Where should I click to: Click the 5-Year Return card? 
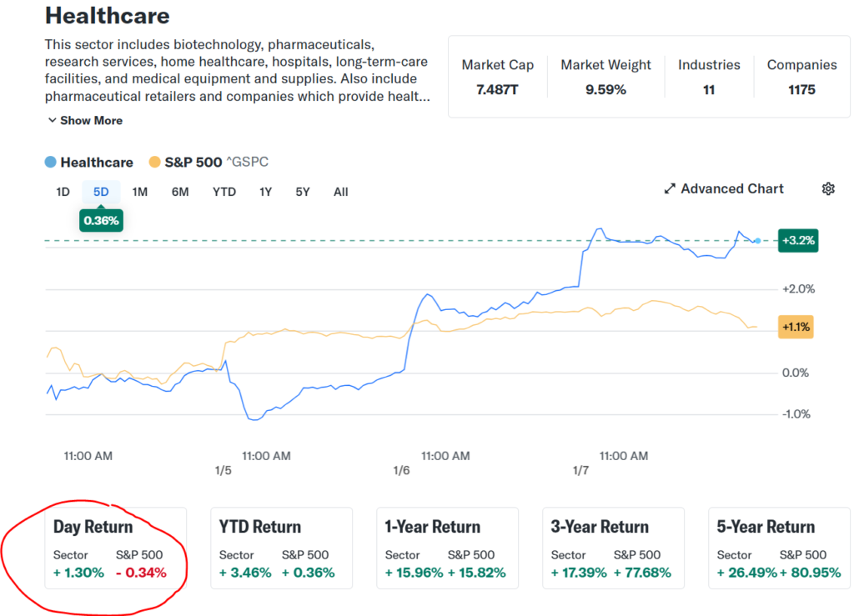[778, 548]
